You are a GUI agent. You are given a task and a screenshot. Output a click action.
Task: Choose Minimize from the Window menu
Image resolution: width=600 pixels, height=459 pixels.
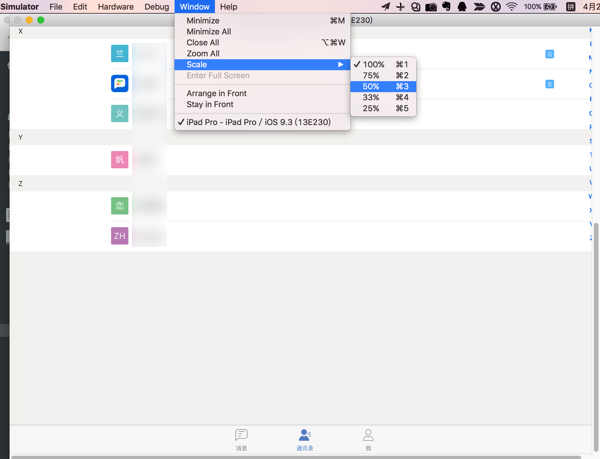point(262,21)
